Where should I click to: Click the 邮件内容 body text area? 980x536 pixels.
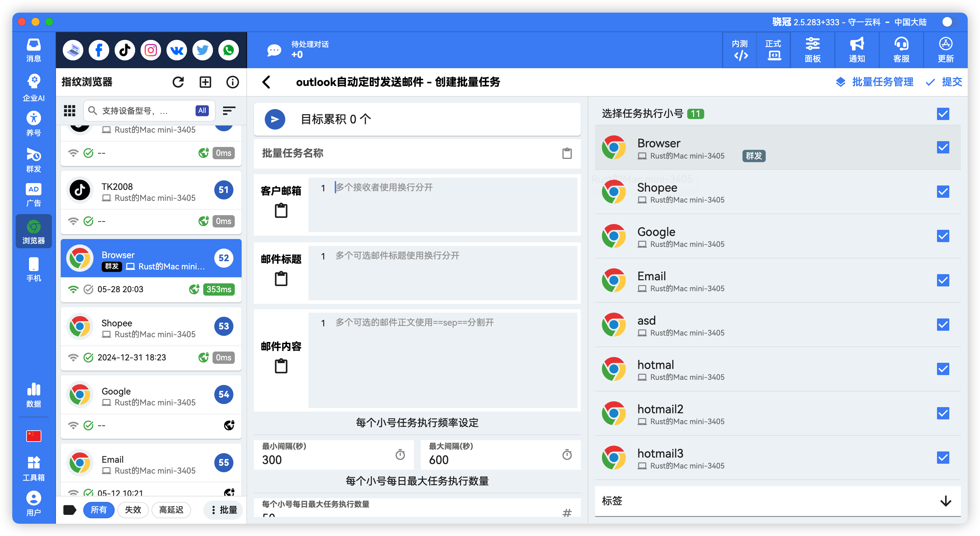coord(443,360)
